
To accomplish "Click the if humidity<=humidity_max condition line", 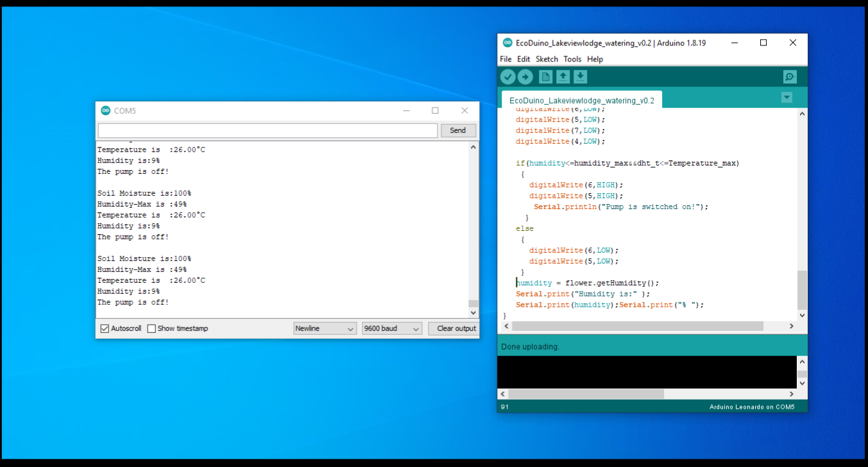I will point(627,163).
